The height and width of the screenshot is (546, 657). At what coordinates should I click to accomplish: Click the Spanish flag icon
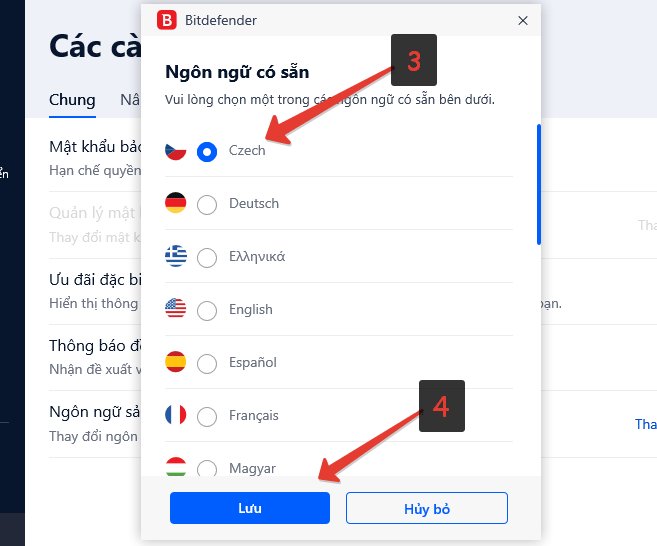176,362
